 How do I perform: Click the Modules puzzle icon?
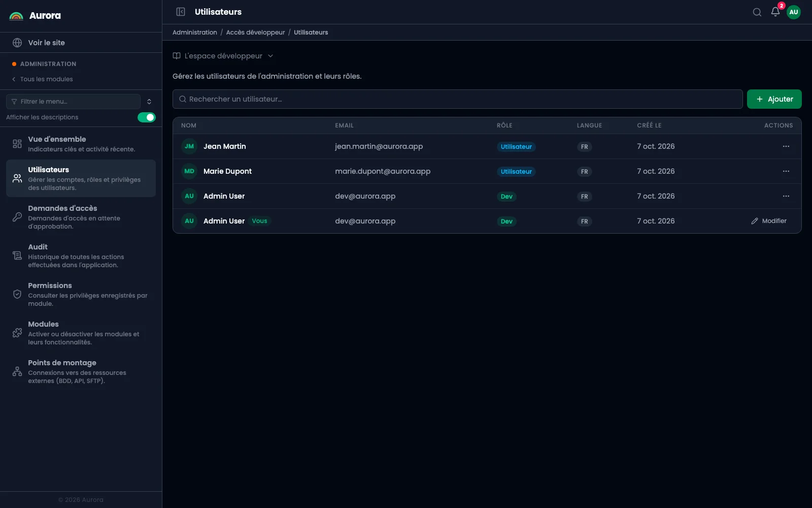(x=17, y=333)
